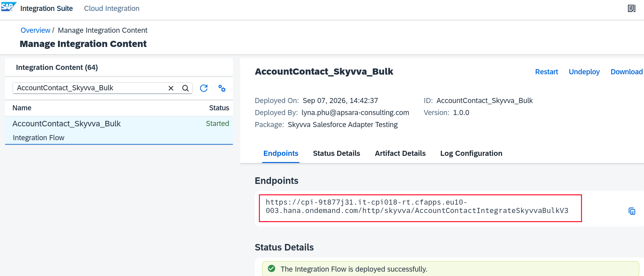644x276 pixels.
Task: Go back via the Overview breadcrumb link
Action: click(x=35, y=30)
